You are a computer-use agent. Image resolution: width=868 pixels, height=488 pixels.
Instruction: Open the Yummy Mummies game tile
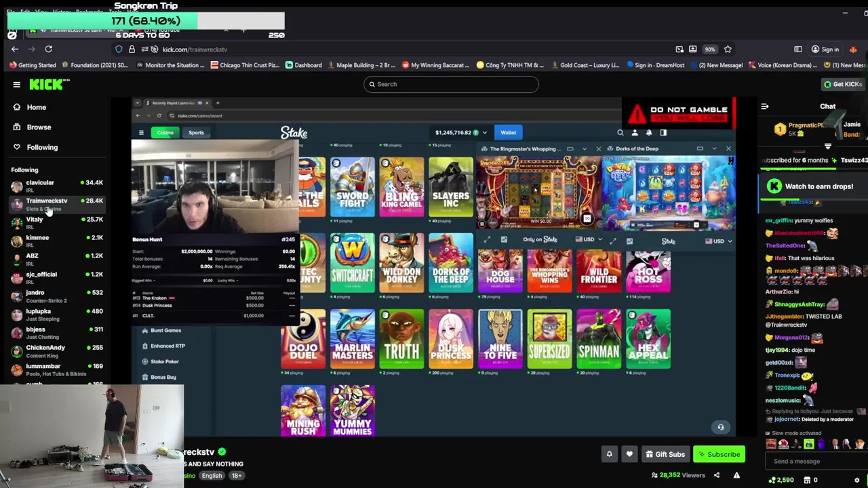[353, 411]
